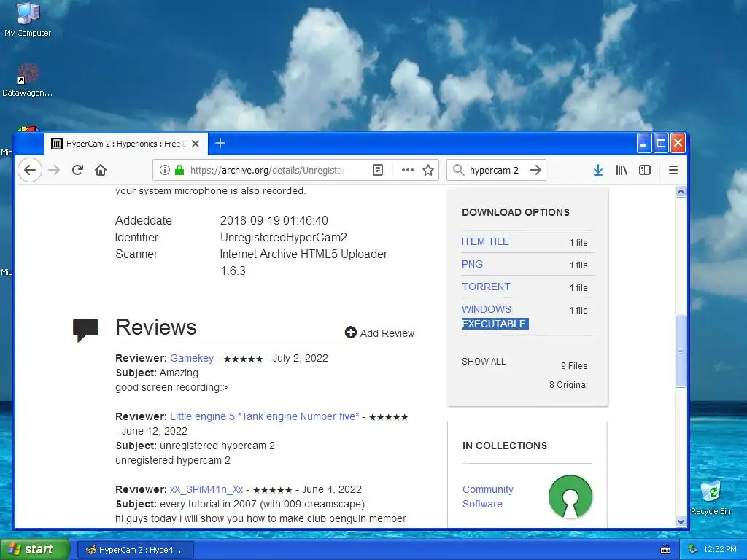Click the 8 Original count

(568, 385)
